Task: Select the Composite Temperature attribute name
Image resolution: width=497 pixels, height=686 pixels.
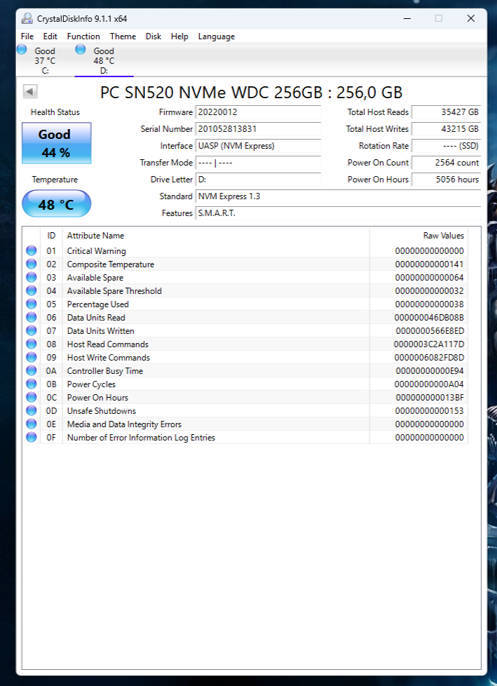Action: click(110, 264)
